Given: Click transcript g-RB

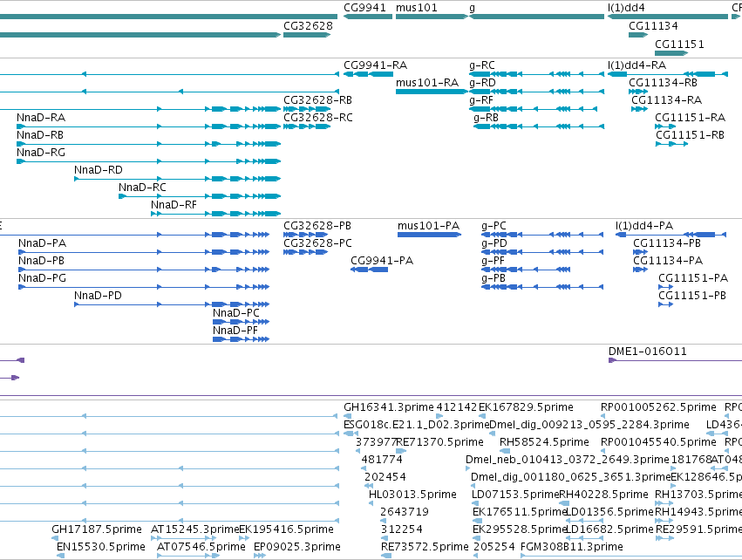Looking at the screenshot, I should (x=486, y=118).
